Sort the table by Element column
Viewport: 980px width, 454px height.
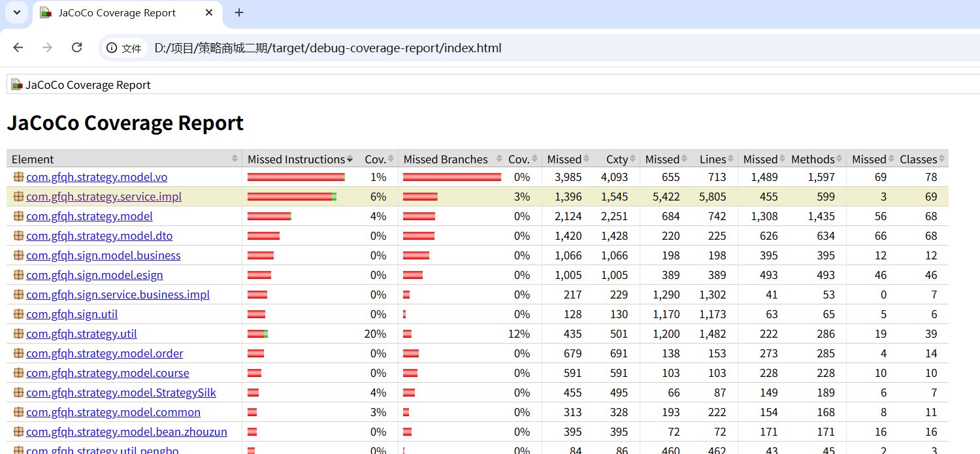pos(124,159)
